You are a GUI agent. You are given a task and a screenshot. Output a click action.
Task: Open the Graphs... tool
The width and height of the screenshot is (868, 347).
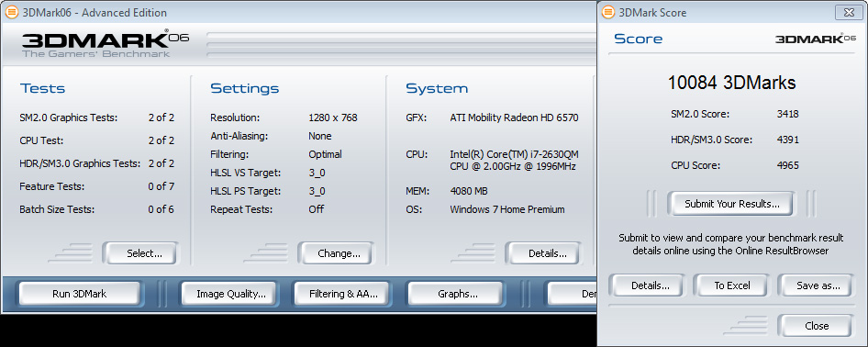click(x=457, y=294)
